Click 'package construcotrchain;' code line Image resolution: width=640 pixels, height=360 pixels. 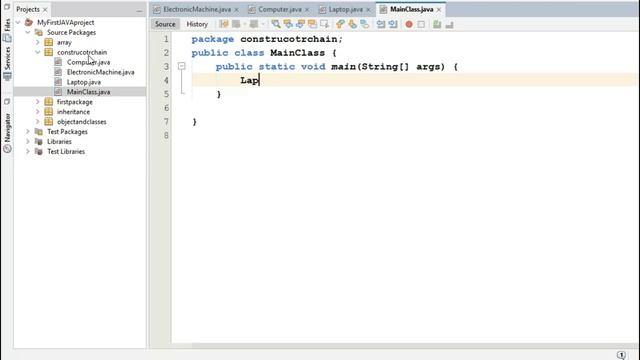(267, 39)
